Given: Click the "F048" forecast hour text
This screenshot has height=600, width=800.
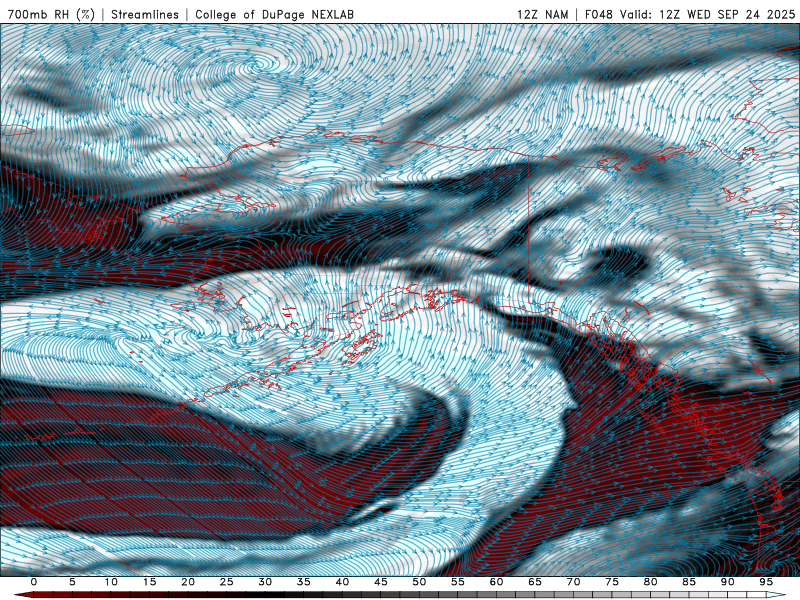Looking at the screenshot, I should point(599,14).
